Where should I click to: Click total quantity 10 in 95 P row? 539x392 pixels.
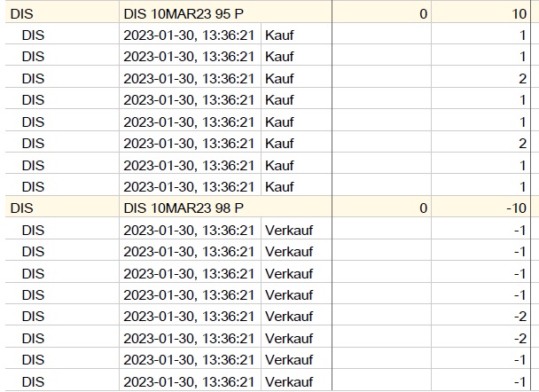pyautogui.click(x=519, y=14)
